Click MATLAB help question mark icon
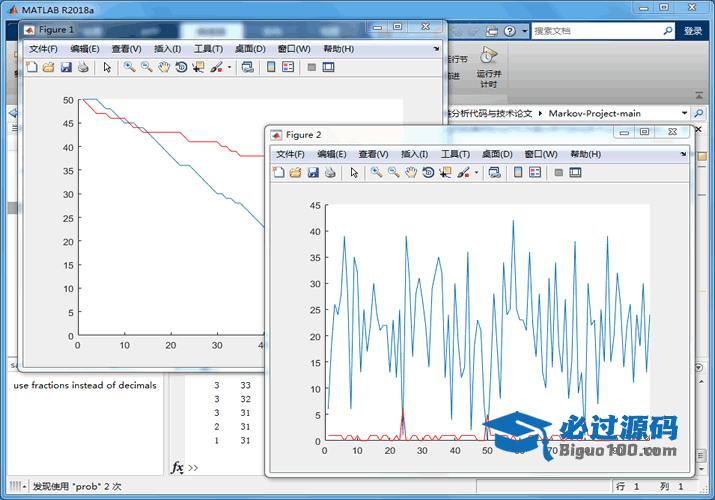Viewport: 715px width, 500px height. click(x=510, y=31)
